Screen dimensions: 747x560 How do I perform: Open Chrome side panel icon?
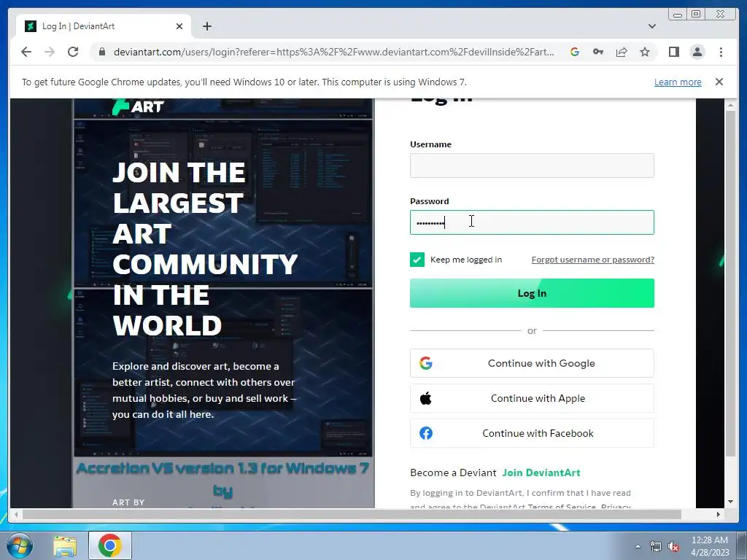[673, 52]
